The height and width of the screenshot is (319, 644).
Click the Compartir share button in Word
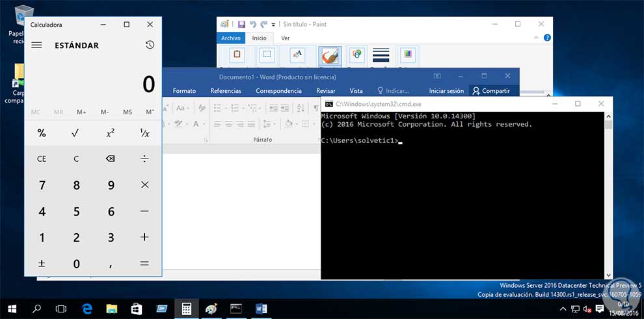click(491, 91)
